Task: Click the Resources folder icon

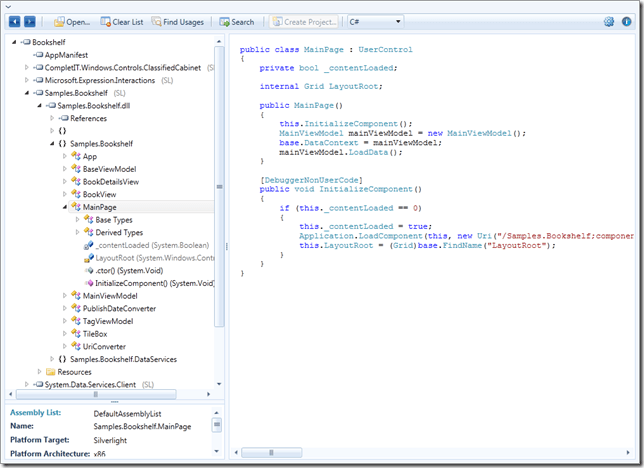Action: click(51, 372)
